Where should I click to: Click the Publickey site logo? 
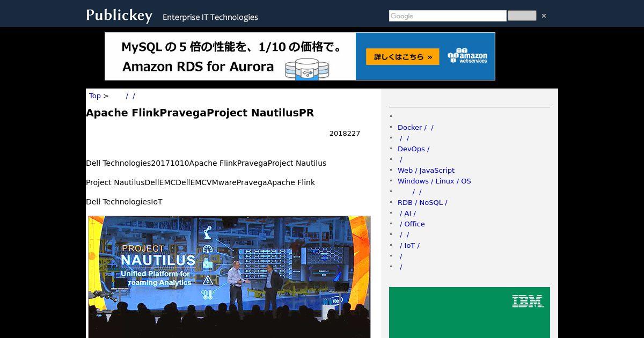[x=119, y=16]
